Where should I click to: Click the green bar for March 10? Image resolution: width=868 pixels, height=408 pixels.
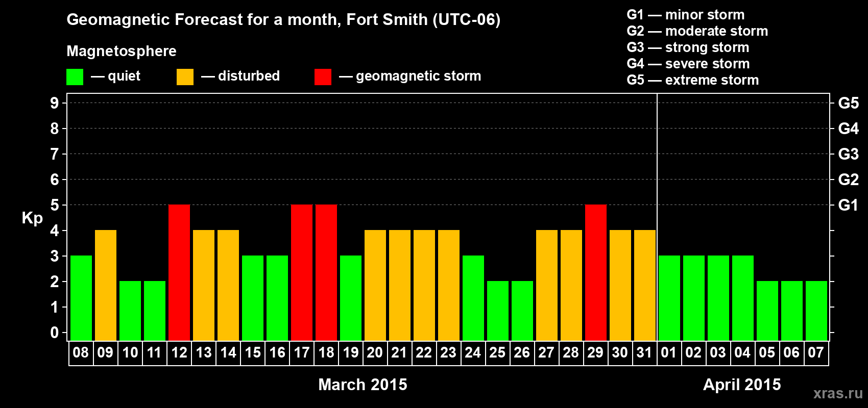(x=130, y=311)
